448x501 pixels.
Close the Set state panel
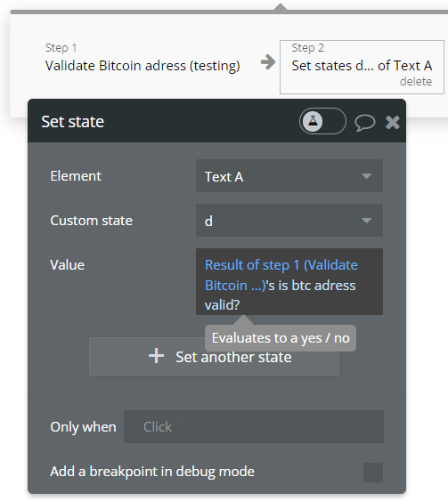tap(393, 122)
